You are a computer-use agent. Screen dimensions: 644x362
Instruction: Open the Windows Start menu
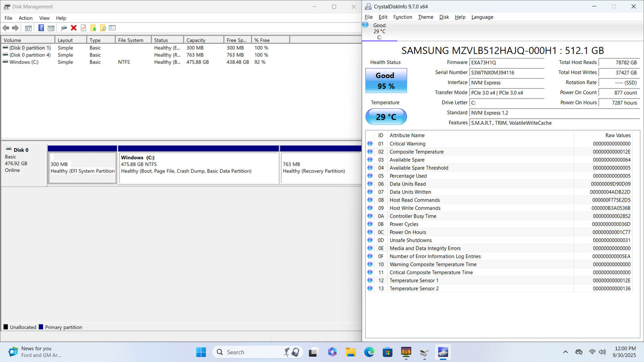(201, 352)
